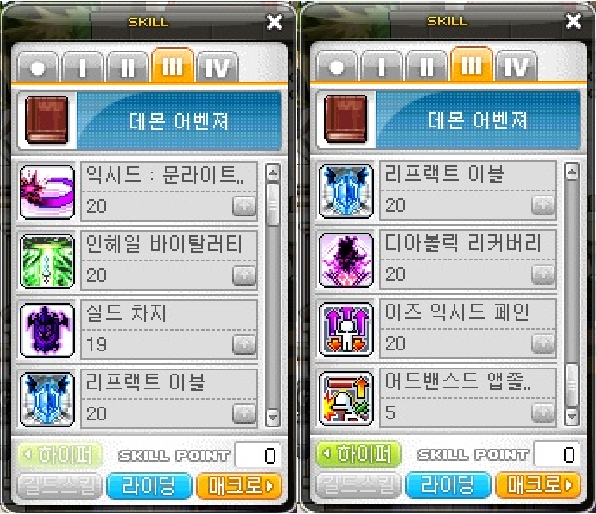Click scroll up arrow in right skill list
Viewport: 596px width, 514px height.
point(572,171)
